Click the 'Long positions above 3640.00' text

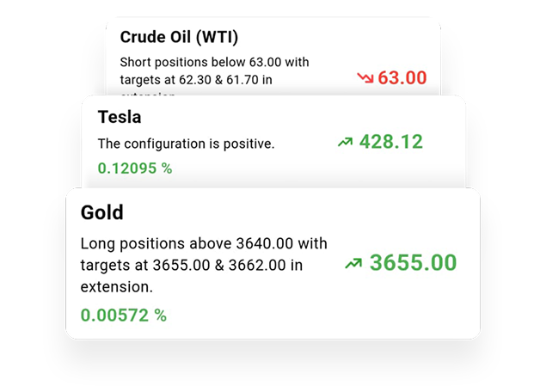tap(204, 243)
